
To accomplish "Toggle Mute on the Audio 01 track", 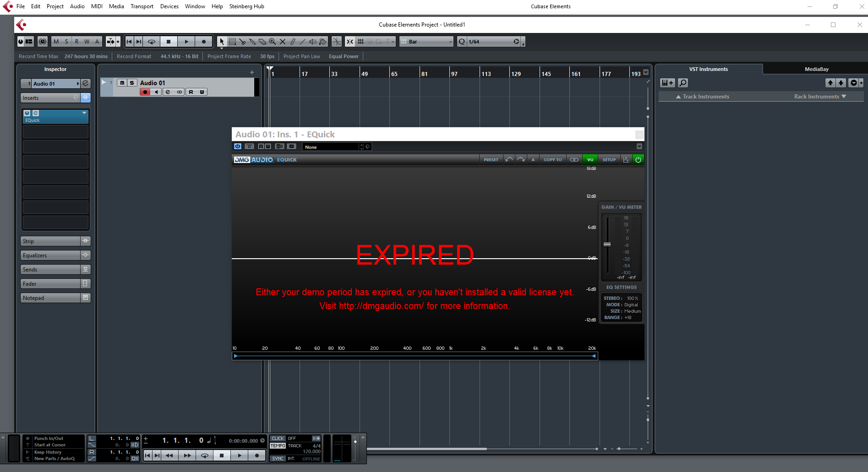I will click(122, 83).
